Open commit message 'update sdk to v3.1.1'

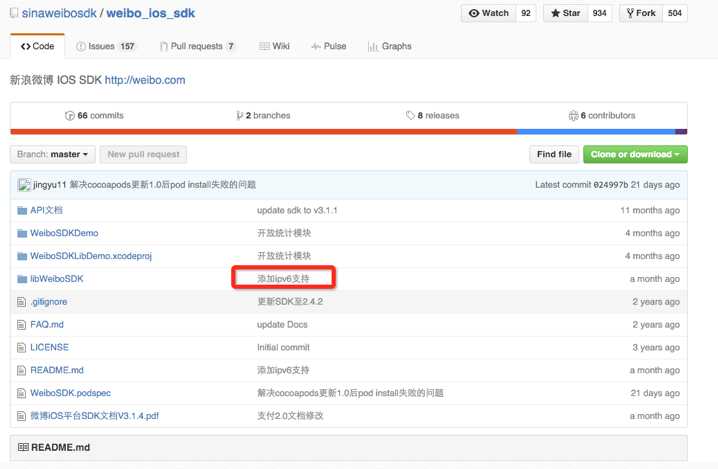297,210
